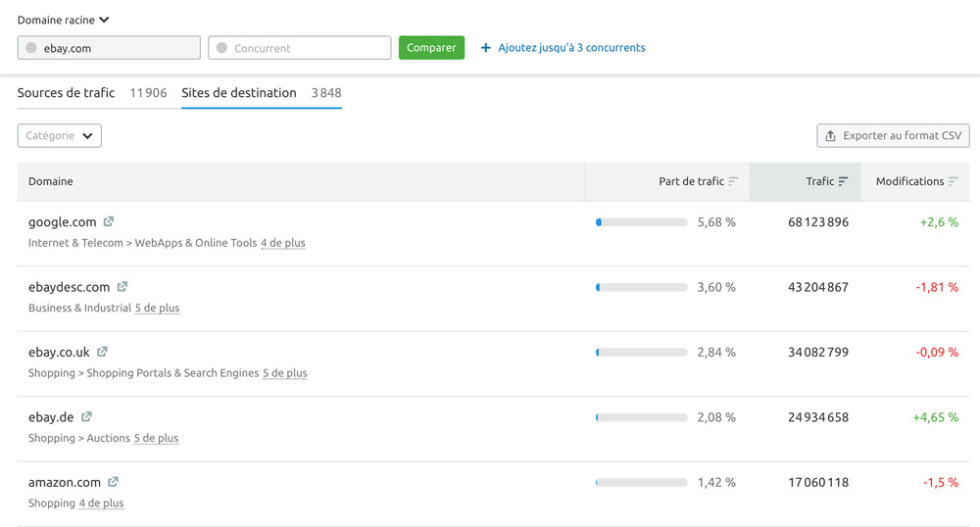Click sort icon beside Modifications header
This screenshot has width=980, height=527.
click(953, 181)
